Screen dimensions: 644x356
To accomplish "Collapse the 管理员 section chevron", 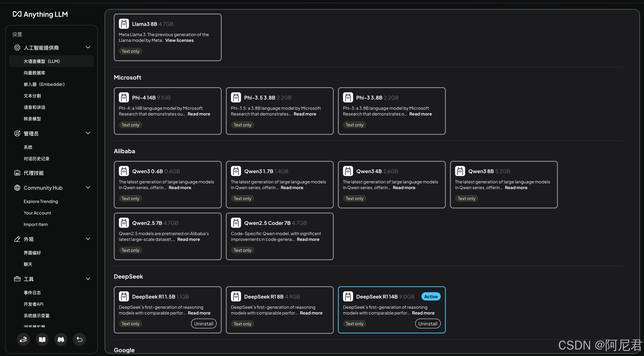I will pyautogui.click(x=88, y=133).
